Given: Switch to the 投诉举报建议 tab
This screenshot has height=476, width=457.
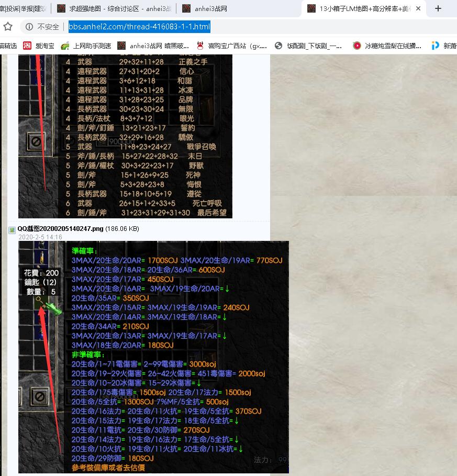Looking at the screenshot, I should point(23,8).
